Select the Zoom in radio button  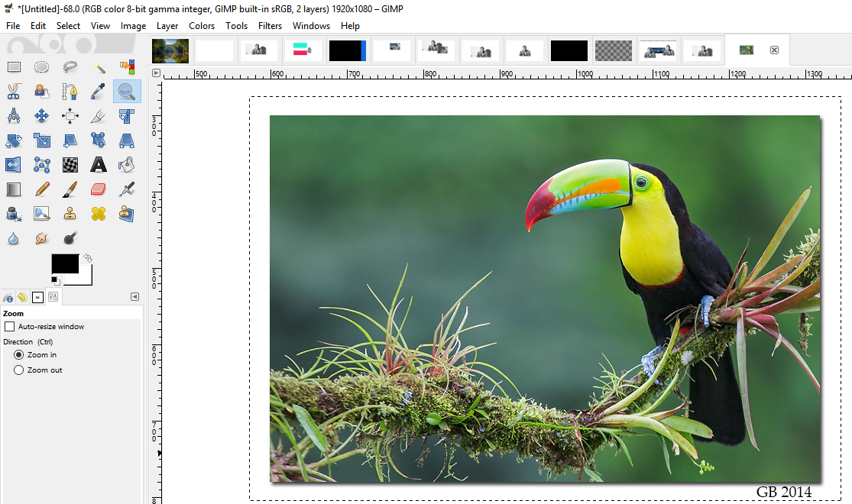coord(19,355)
